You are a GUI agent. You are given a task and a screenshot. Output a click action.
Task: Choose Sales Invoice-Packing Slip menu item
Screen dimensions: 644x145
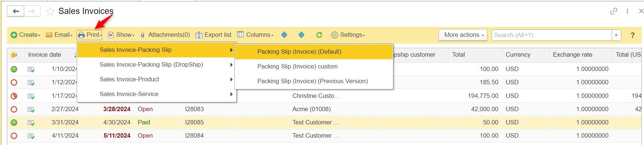coord(156,50)
